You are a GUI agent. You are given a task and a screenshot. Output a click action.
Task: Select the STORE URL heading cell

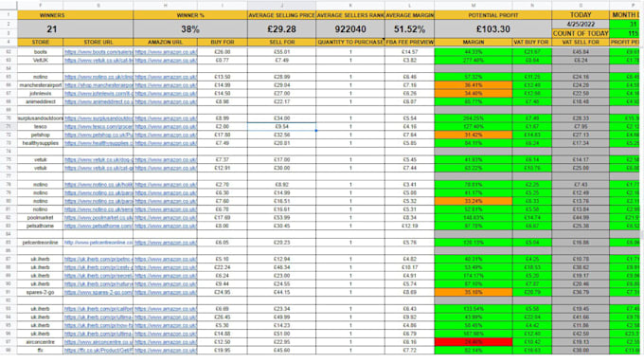[x=98, y=43]
